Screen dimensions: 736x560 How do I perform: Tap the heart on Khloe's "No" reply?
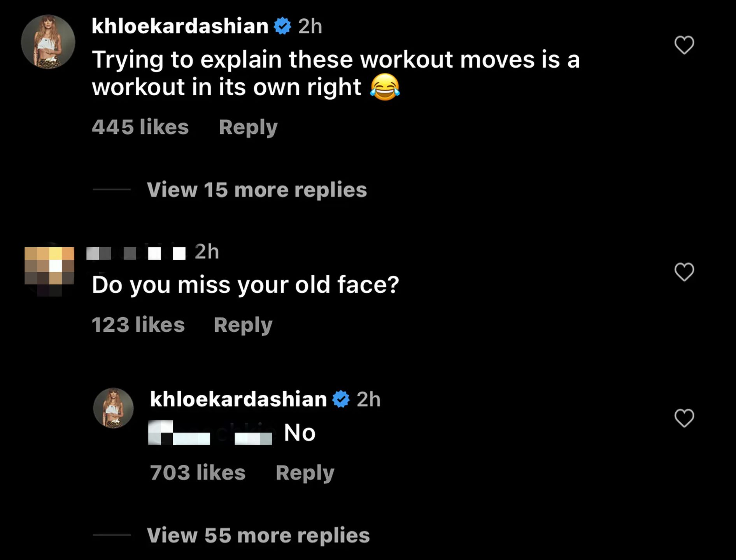[684, 418]
